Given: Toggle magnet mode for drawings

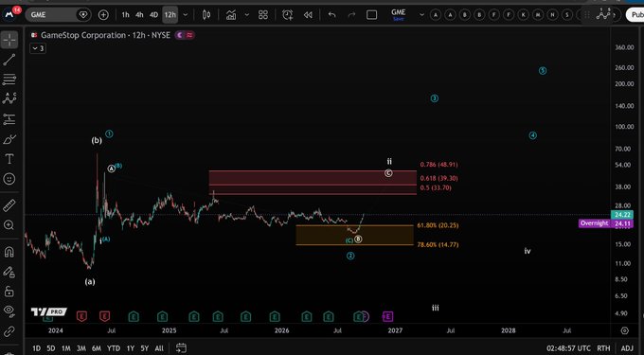Looking at the screenshot, I should [x=9, y=252].
